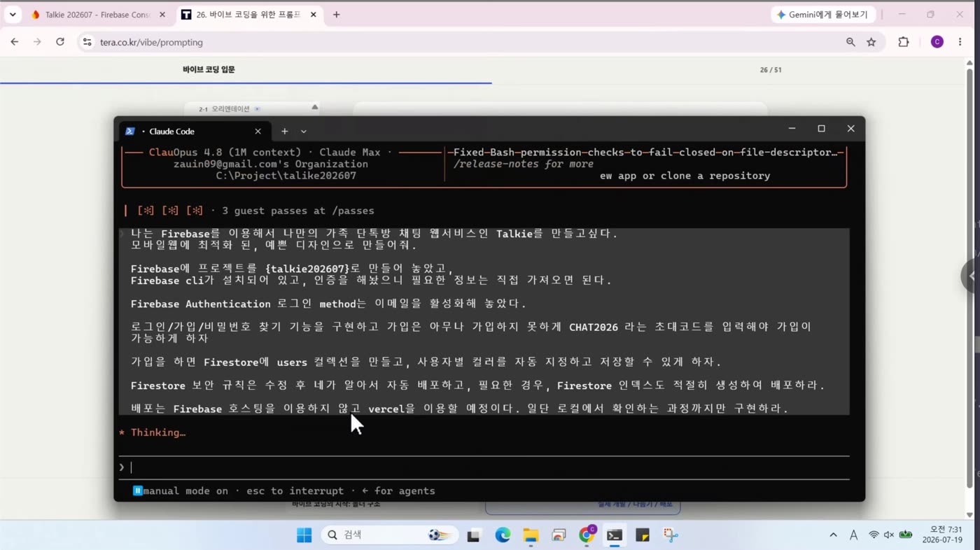
Task: Open the side panel handle at right edge
Action: point(972,276)
